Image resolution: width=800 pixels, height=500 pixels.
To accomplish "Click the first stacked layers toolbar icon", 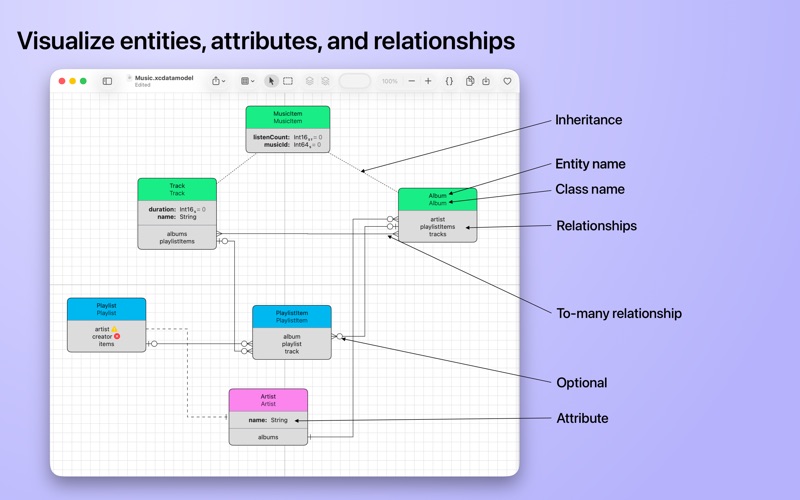I will (x=309, y=81).
